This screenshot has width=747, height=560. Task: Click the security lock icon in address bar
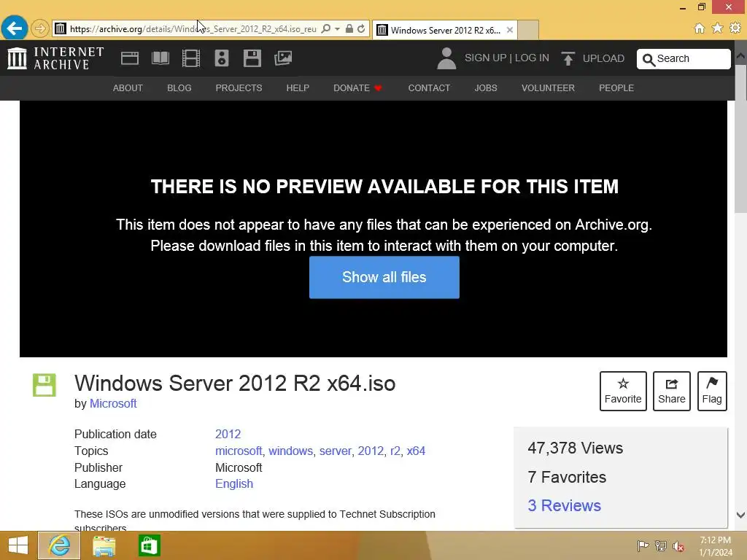349,28
